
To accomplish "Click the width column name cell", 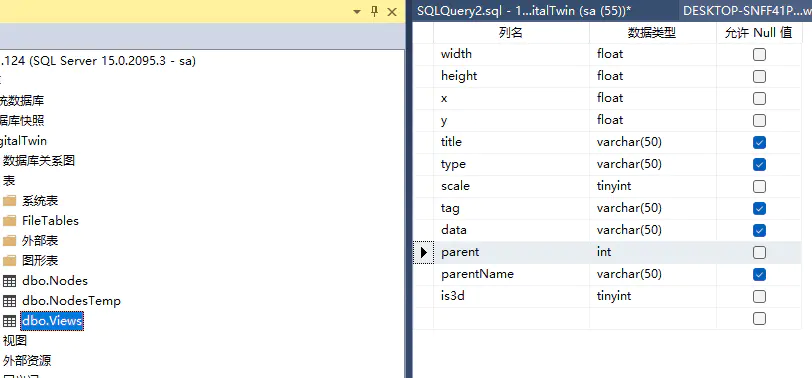I will [x=511, y=54].
